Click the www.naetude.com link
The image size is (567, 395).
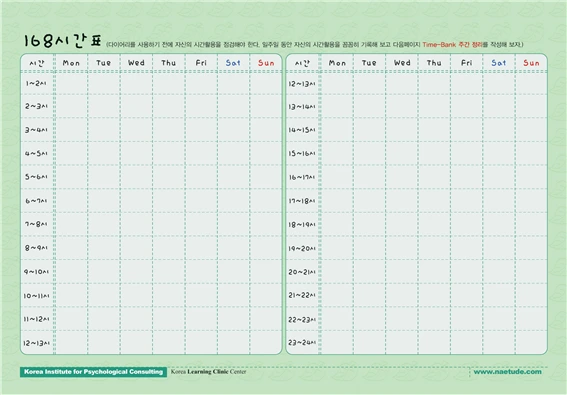pos(507,371)
